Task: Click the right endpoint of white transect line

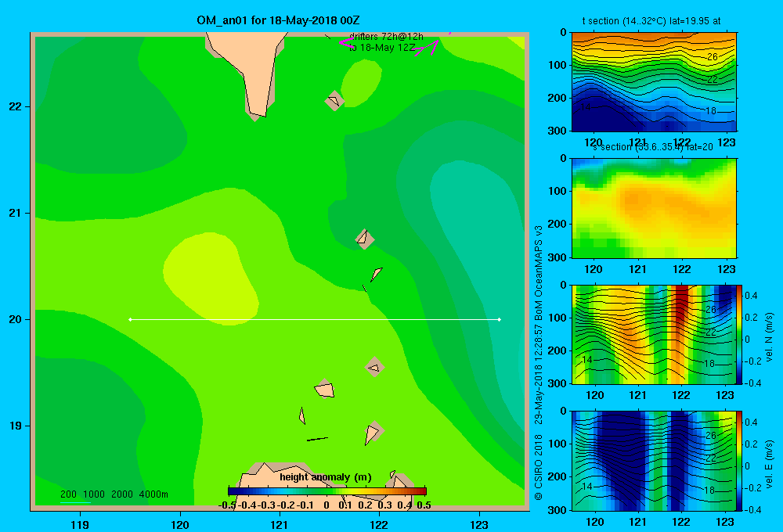Action: coord(499,319)
